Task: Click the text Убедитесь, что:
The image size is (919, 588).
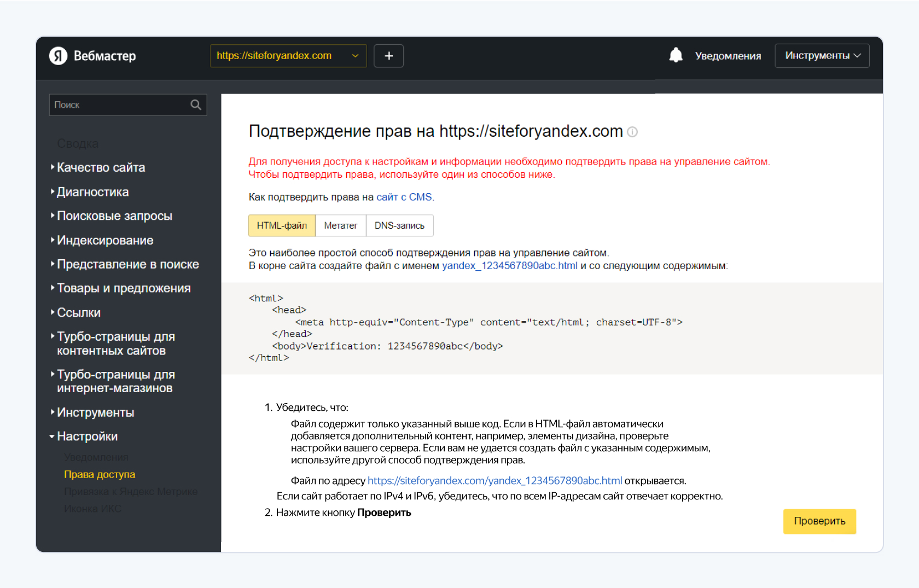Action: [x=312, y=407]
